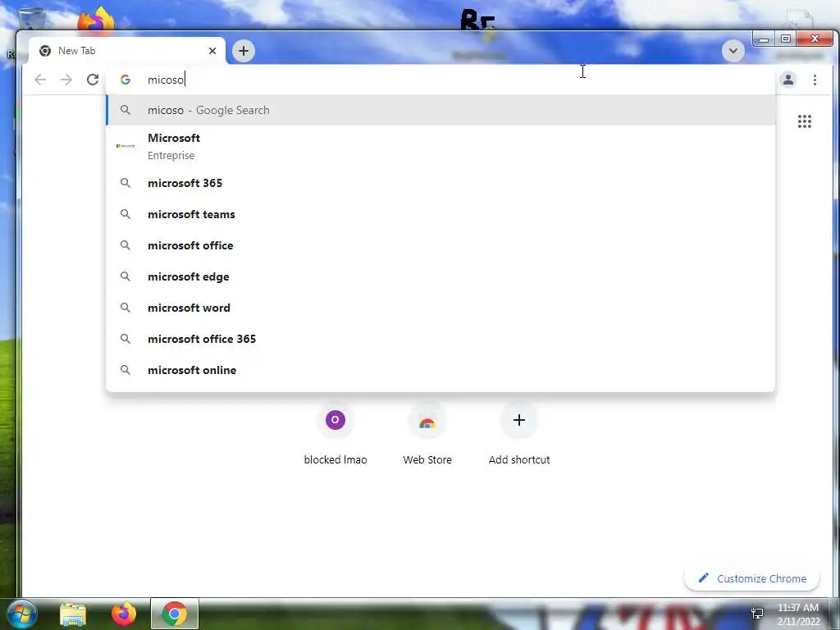Click the Google icon in the address bar

[x=126, y=80]
